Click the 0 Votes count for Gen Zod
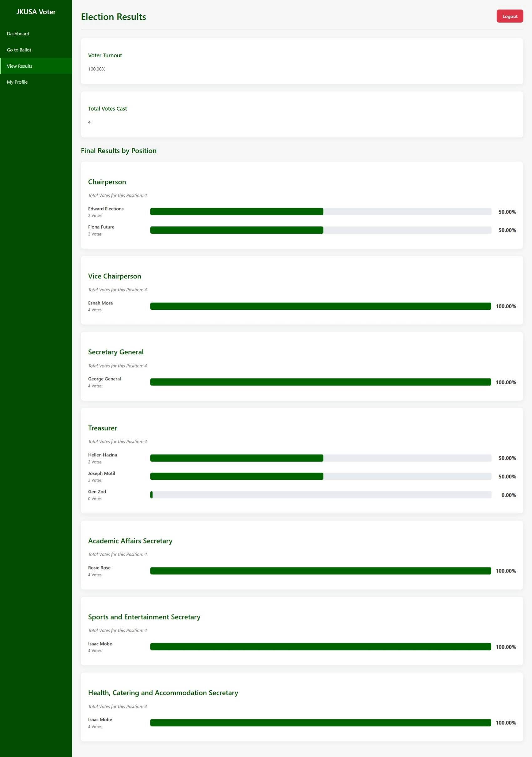 (x=95, y=499)
